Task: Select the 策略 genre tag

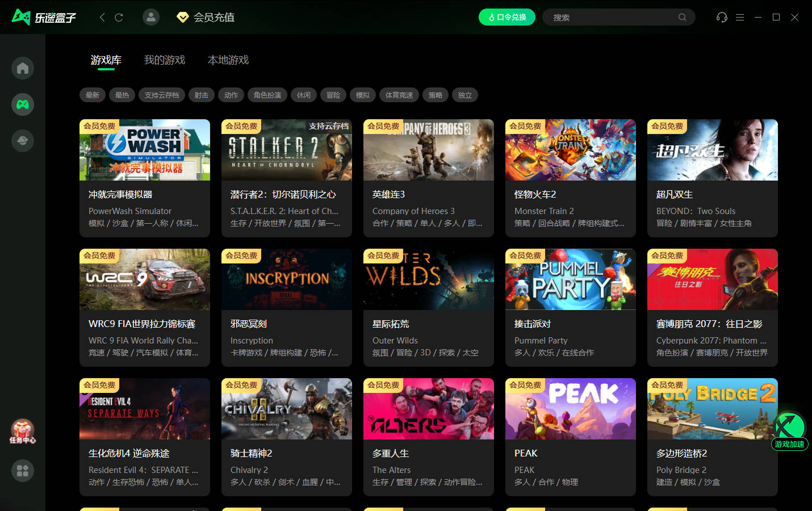Action: [x=436, y=95]
